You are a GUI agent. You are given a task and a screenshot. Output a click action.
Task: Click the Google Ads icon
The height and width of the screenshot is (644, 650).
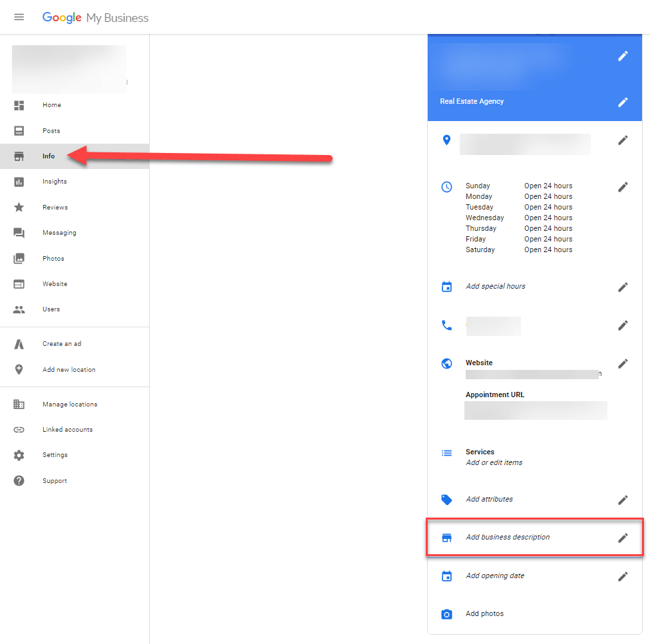pos(19,344)
